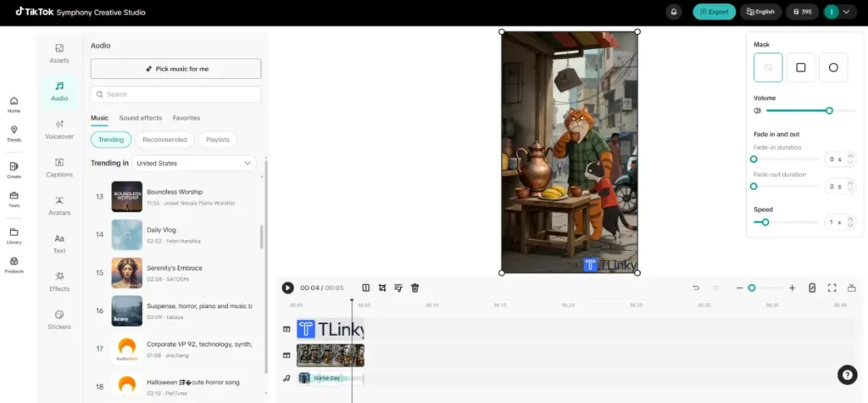Zoom out the timeline with minus
Screen dimensions: 868x403
pos(739,288)
